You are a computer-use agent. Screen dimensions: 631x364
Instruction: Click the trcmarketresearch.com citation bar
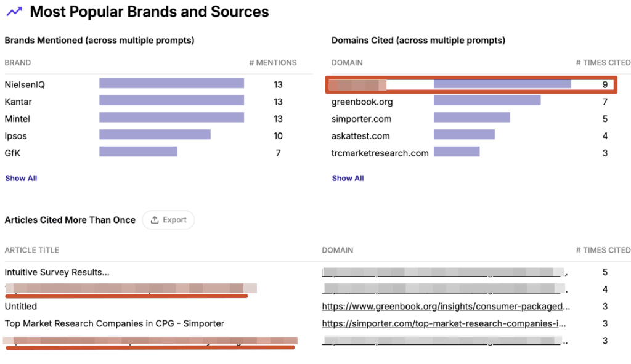[457, 152]
